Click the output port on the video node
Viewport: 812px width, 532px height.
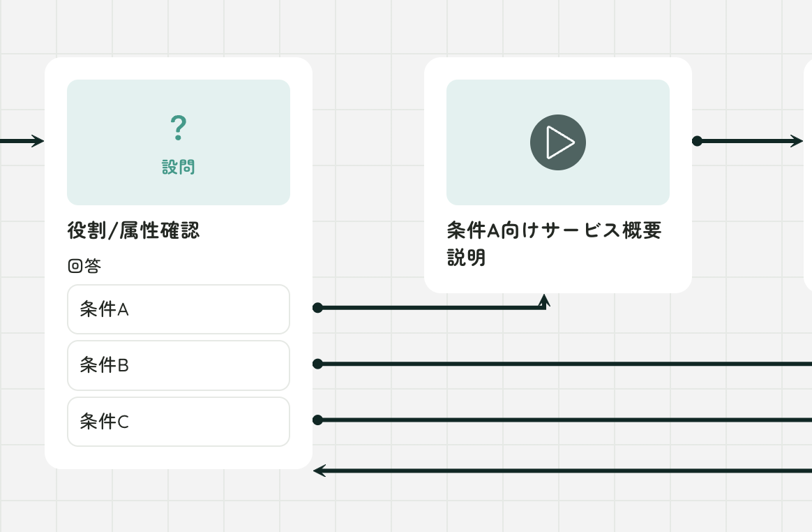tap(697, 141)
